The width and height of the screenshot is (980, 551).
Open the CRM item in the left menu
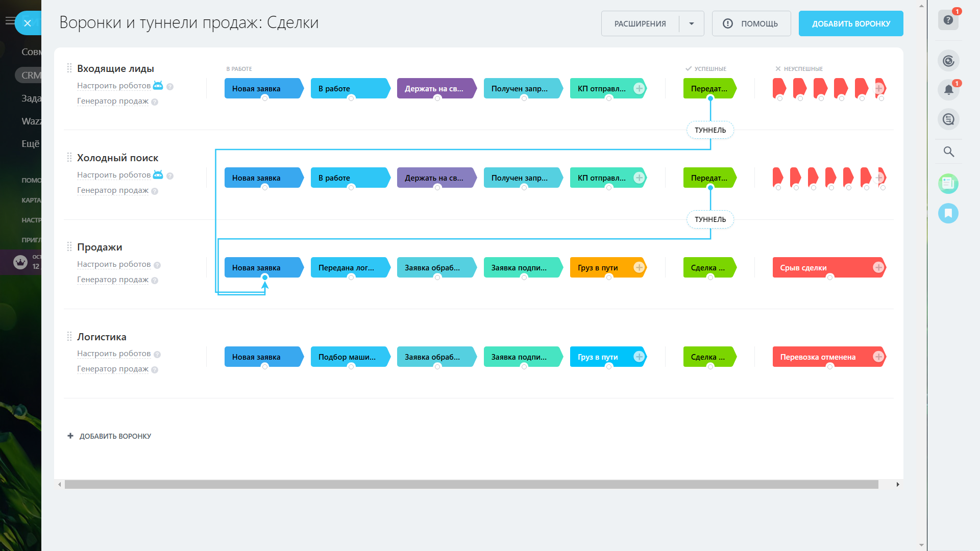pyautogui.click(x=31, y=75)
